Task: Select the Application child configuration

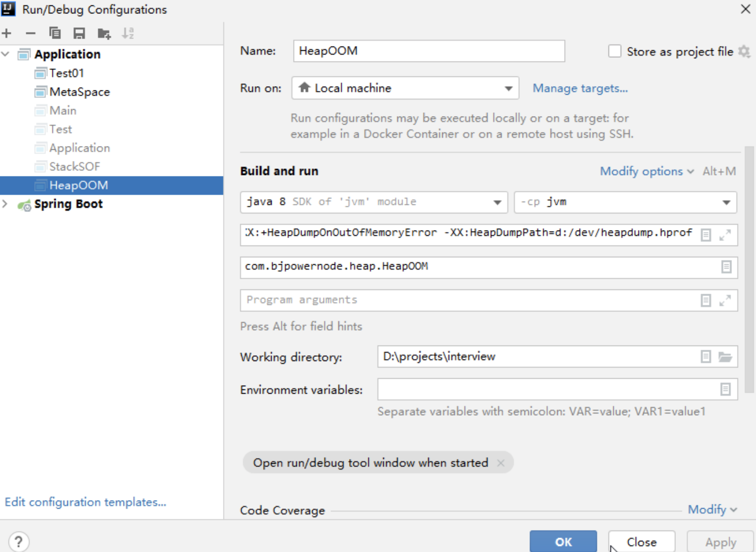Action: click(79, 148)
